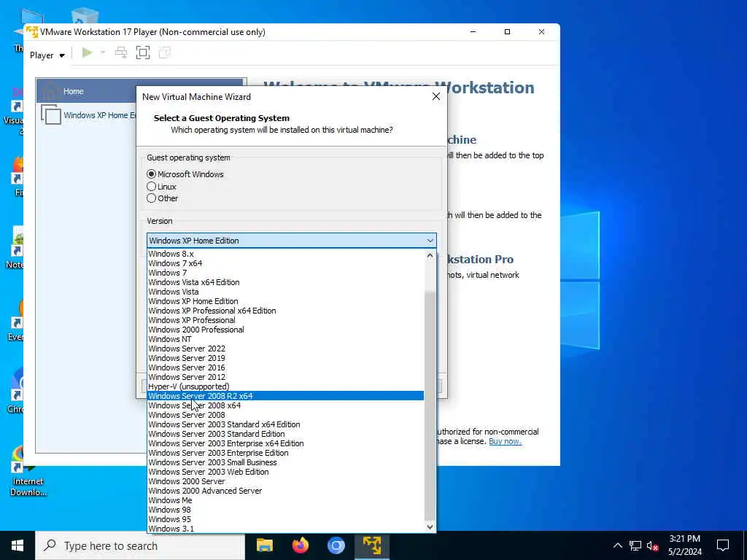Open the notification center icon
Viewport: 747px width, 560px height.
point(723,545)
